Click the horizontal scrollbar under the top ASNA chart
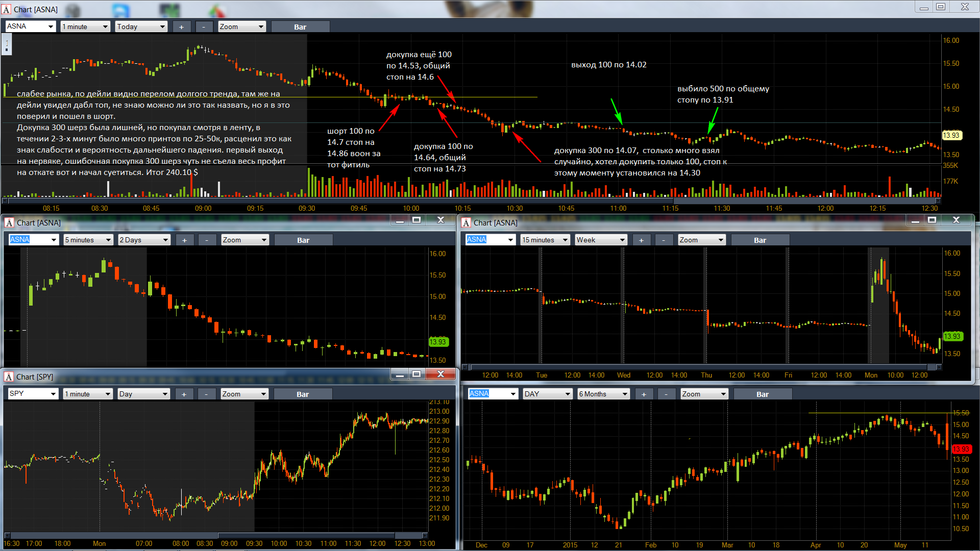This screenshot has height=551, width=980. click(x=472, y=201)
